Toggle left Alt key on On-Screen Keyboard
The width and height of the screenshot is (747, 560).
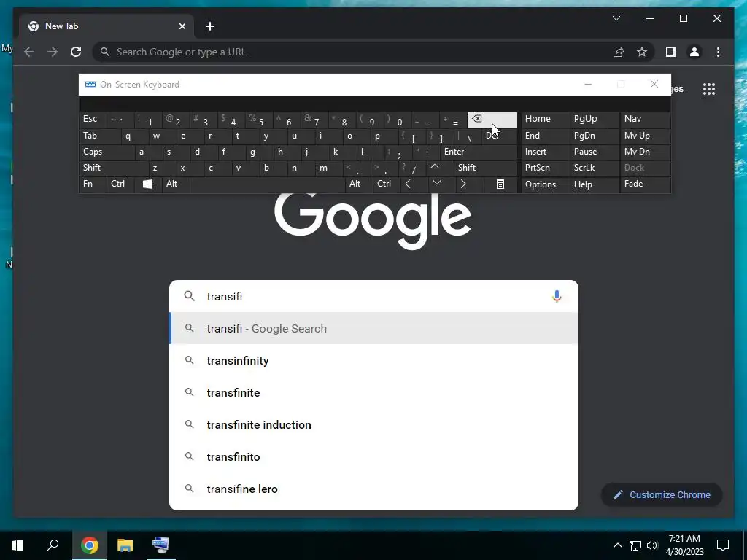pos(175,184)
